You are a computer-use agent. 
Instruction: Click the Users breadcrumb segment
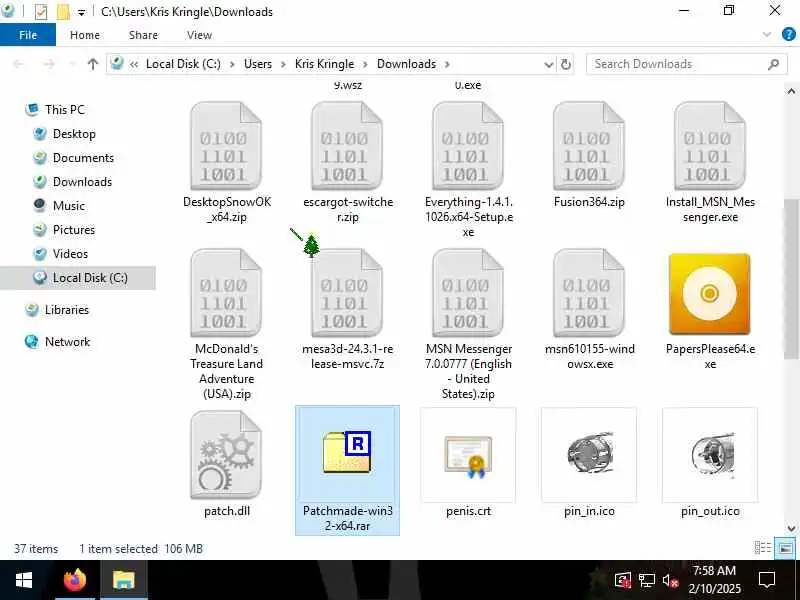tap(258, 64)
